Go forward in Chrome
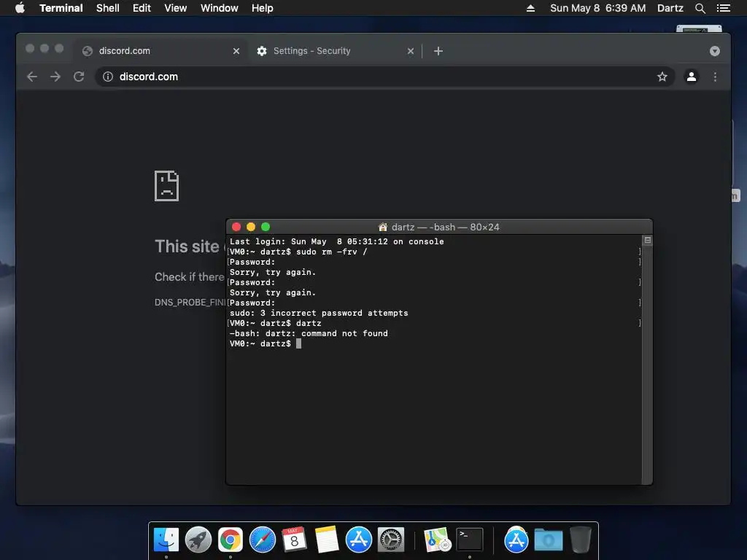The height and width of the screenshot is (560, 747). [x=55, y=77]
